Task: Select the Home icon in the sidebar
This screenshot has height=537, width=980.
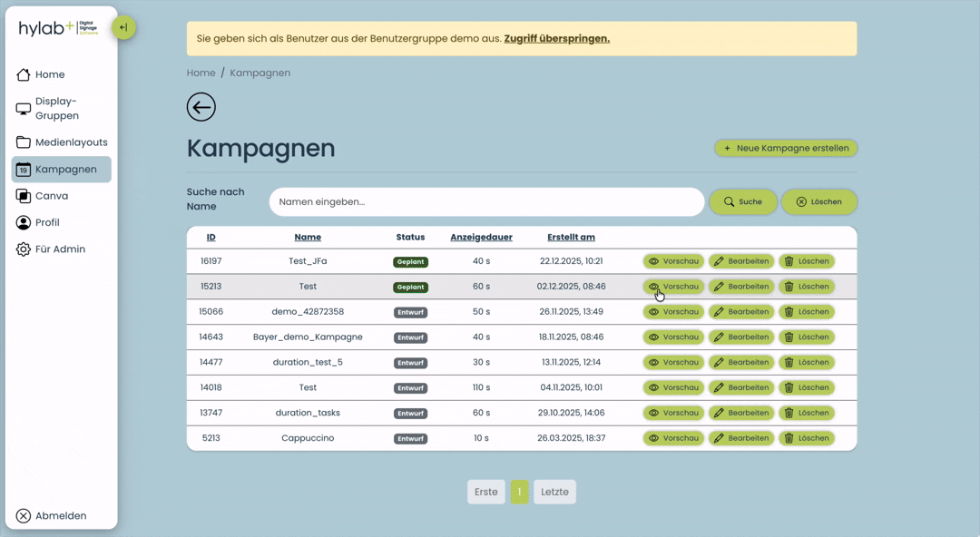Action: 23,74
